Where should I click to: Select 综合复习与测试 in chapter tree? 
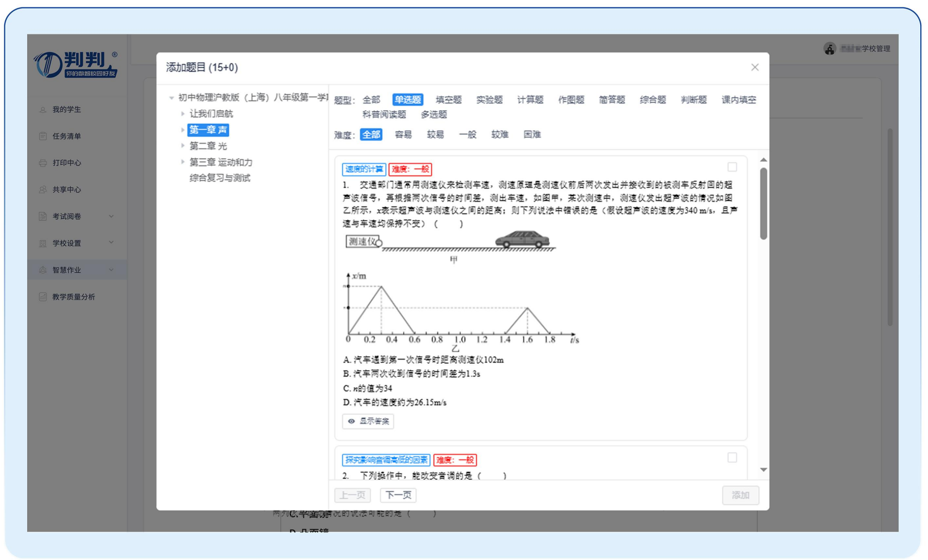click(220, 178)
